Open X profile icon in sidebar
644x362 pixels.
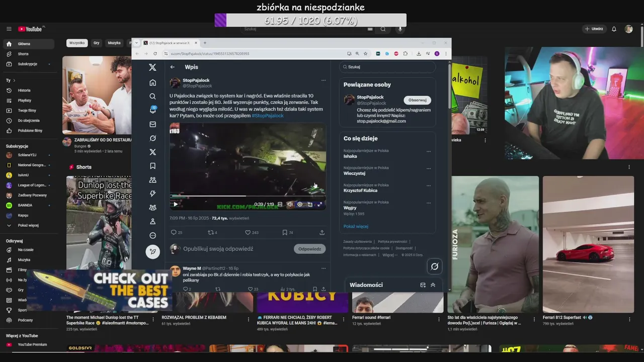tap(153, 221)
